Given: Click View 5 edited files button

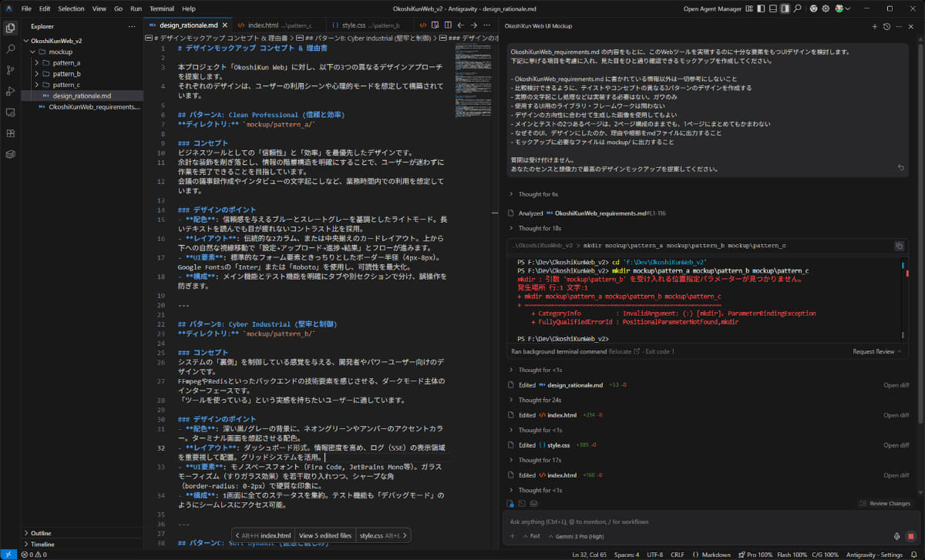Looking at the screenshot, I should pos(325,535).
